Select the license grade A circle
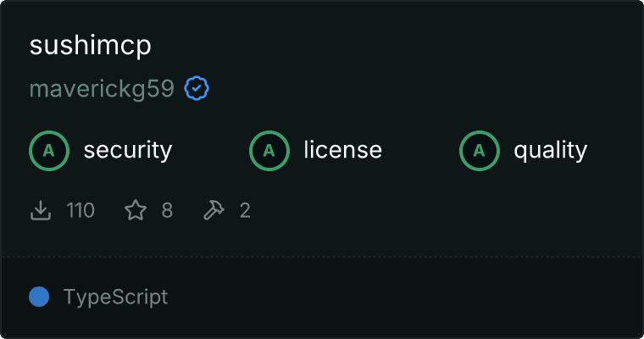Screen dimensions: 644x339 [269, 151]
